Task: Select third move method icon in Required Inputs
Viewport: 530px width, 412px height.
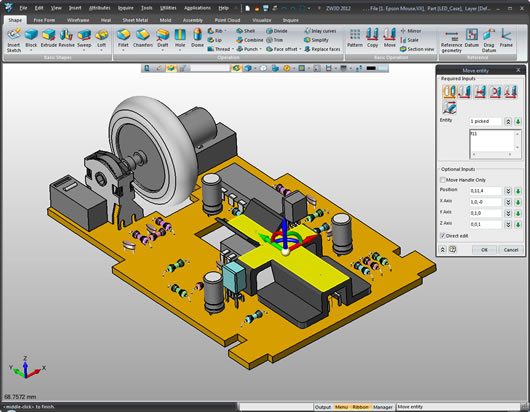Action: tap(480, 91)
